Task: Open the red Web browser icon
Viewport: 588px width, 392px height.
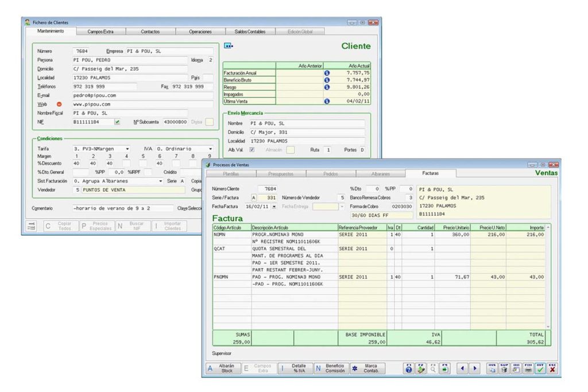Action: pos(59,104)
